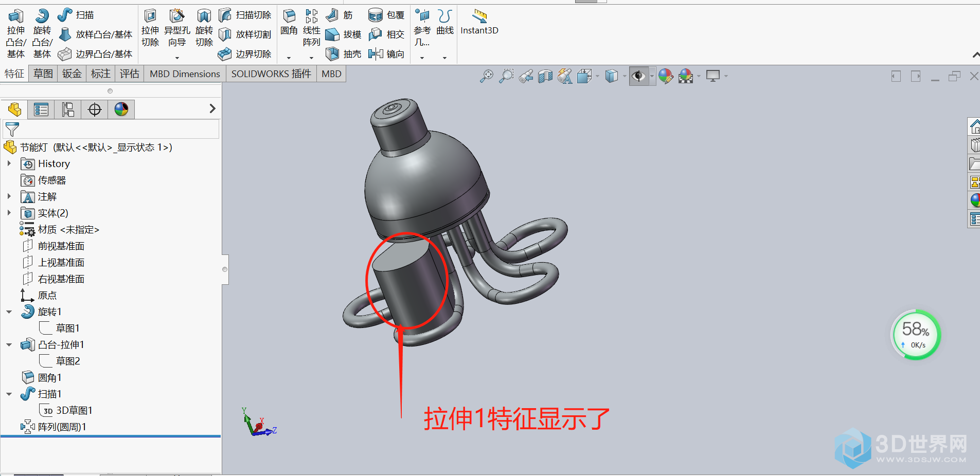
Task: Collapse the 凸台-拉伸1 feature node
Action: tap(9, 344)
